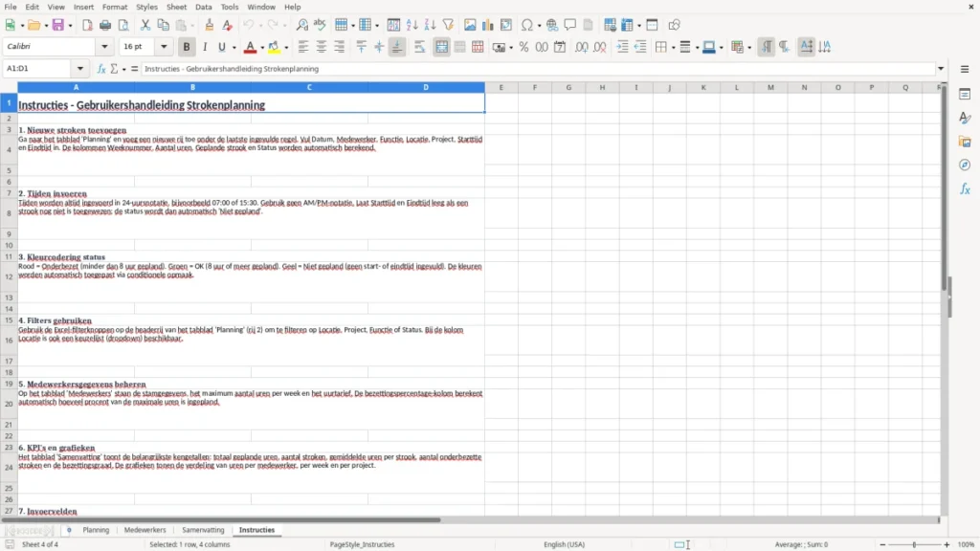Open Function Wizard fx icon

[101, 69]
